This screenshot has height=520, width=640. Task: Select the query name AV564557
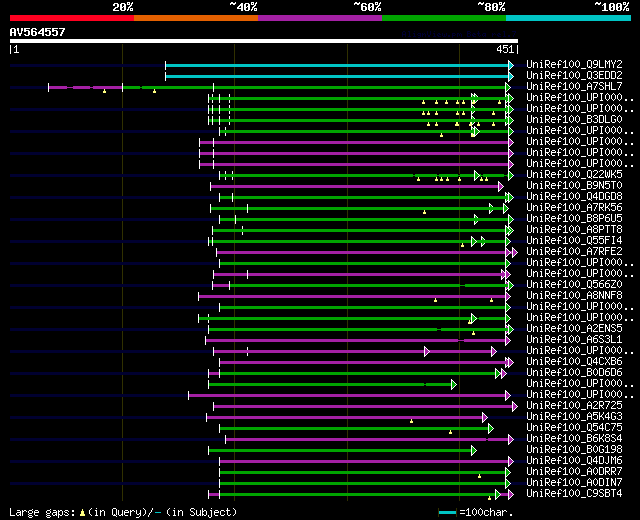click(x=38, y=32)
